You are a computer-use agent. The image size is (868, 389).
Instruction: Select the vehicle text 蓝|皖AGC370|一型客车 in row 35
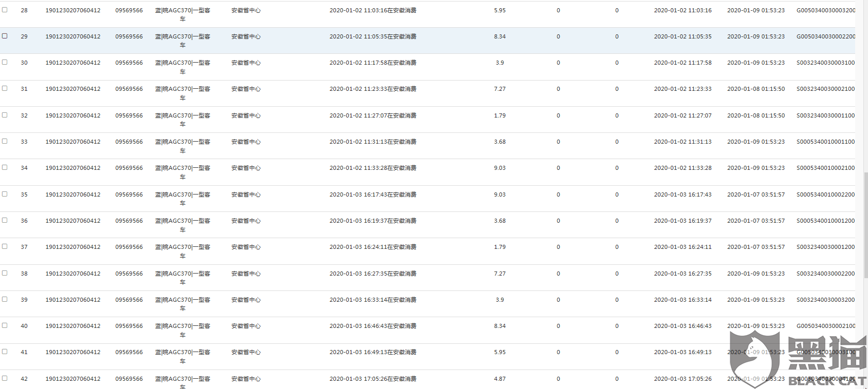click(x=183, y=199)
